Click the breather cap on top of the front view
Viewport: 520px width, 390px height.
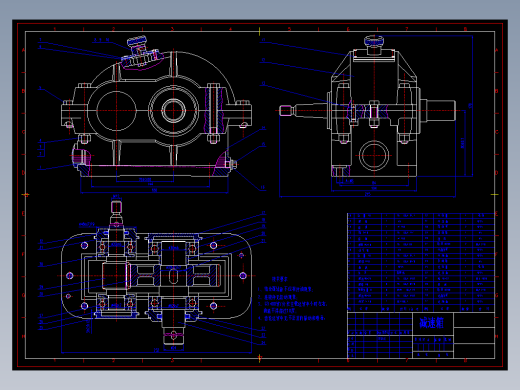[136, 42]
